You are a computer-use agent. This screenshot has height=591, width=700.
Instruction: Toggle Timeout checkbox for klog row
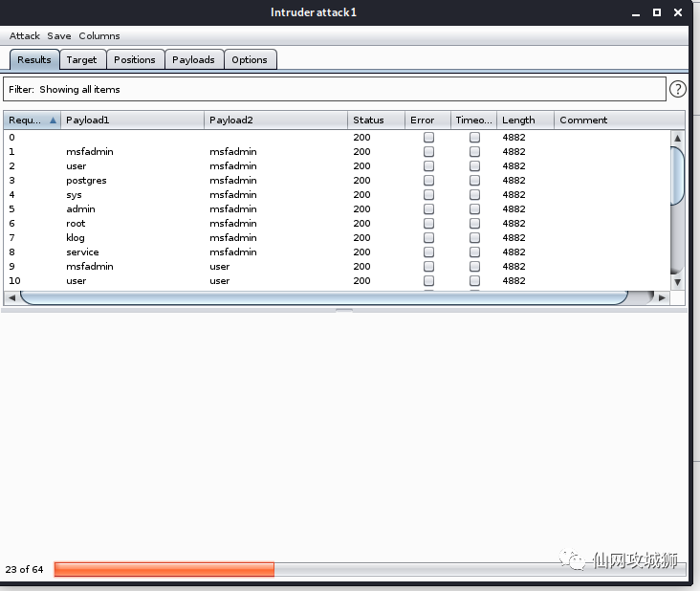pos(474,237)
